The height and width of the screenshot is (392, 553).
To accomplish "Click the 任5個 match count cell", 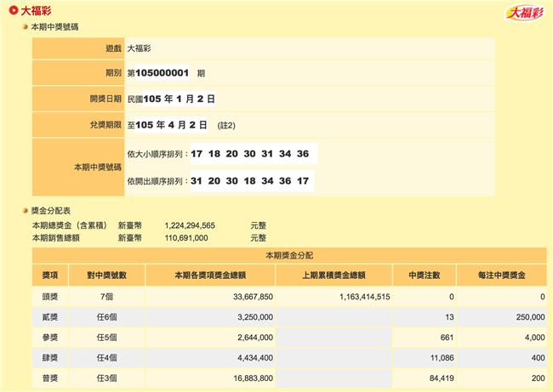I will [107, 338].
